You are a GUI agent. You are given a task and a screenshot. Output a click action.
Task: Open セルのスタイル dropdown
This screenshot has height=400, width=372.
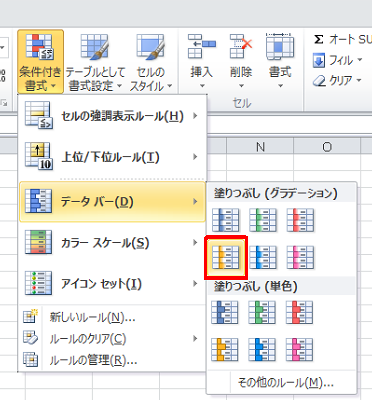pos(151,62)
